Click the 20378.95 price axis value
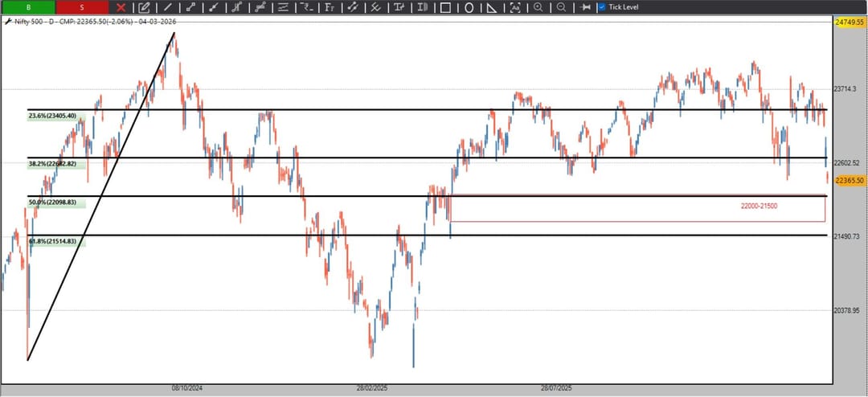Viewport: 868px width, 397px height. 846,311
